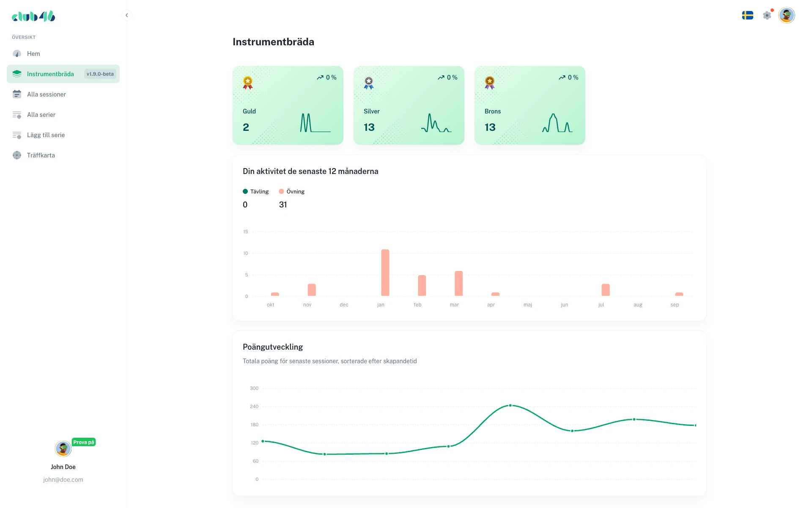Screen dimensions: 812x508
Task: Click the Guld medal badge icon
Action: point(247,83)
